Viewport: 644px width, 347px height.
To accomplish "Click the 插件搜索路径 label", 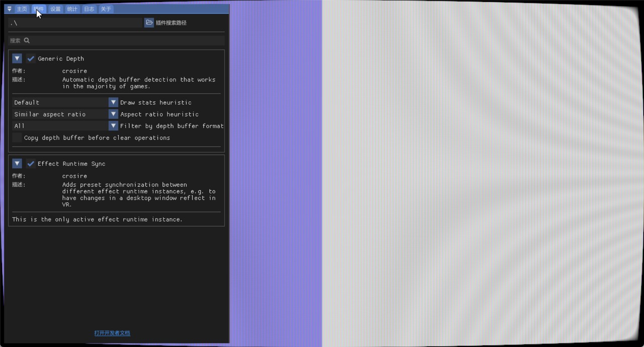I will pos(171,23).
